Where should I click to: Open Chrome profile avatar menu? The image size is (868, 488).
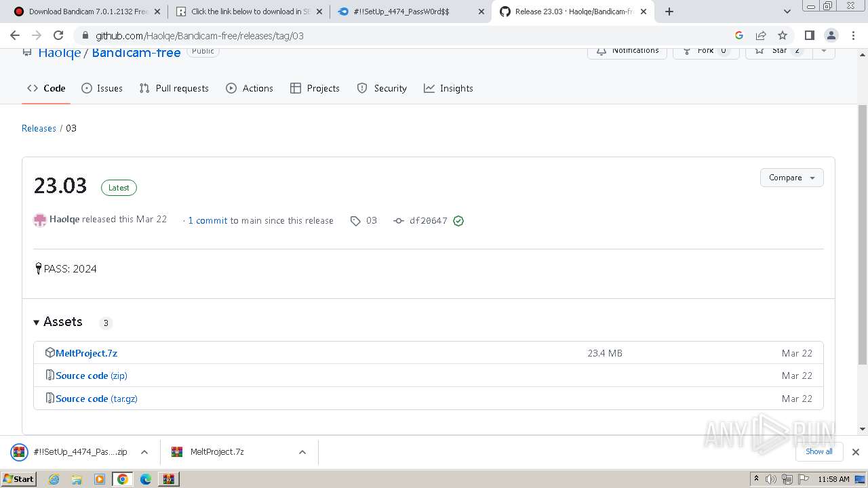831,35
